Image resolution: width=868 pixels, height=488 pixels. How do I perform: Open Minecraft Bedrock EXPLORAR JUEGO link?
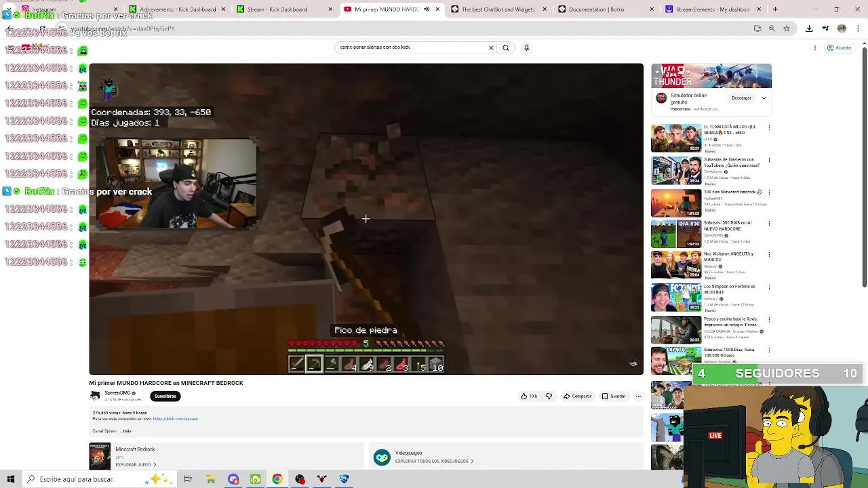click(136, 465)
